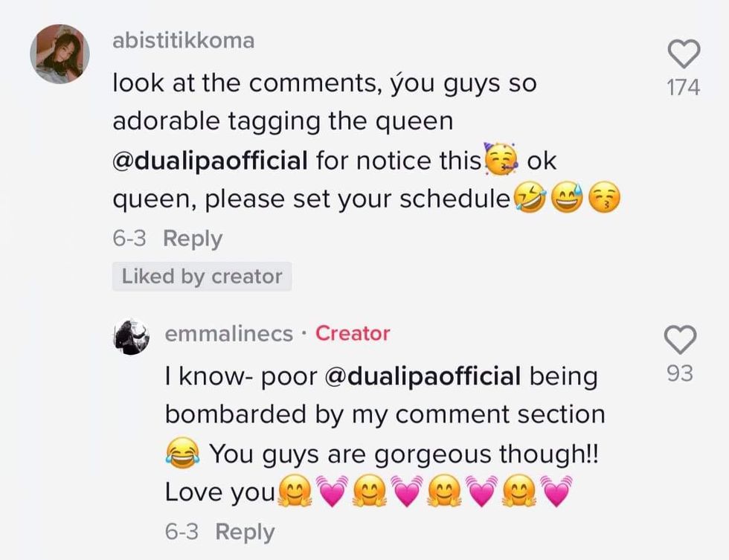This screenshot has width=729, height=560.
Task: Click the 174 likes count
Action: click(684, 87)
